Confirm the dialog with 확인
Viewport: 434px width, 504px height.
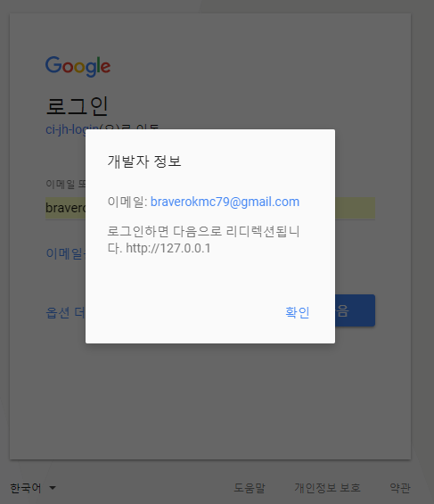click(x=298, y=312)
